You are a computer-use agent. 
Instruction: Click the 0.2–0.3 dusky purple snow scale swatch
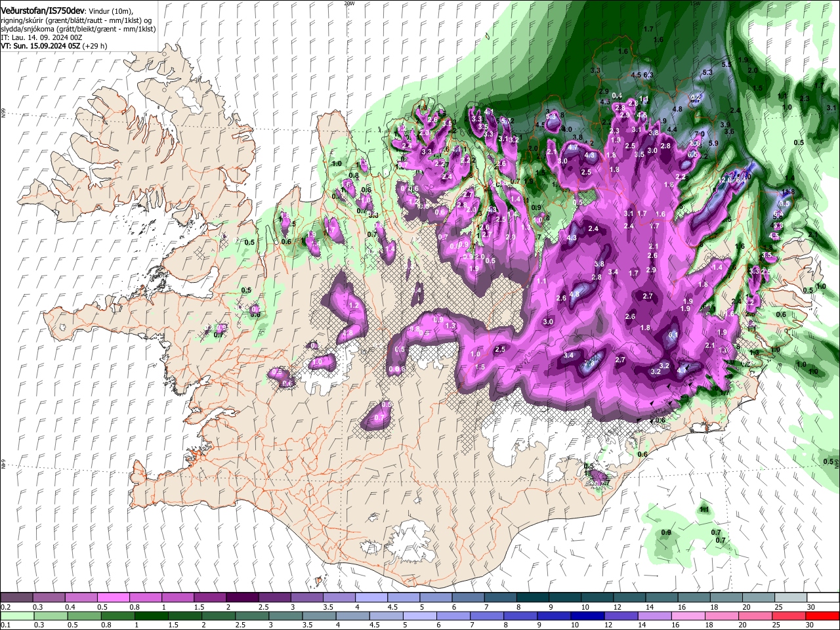(17, 598)
